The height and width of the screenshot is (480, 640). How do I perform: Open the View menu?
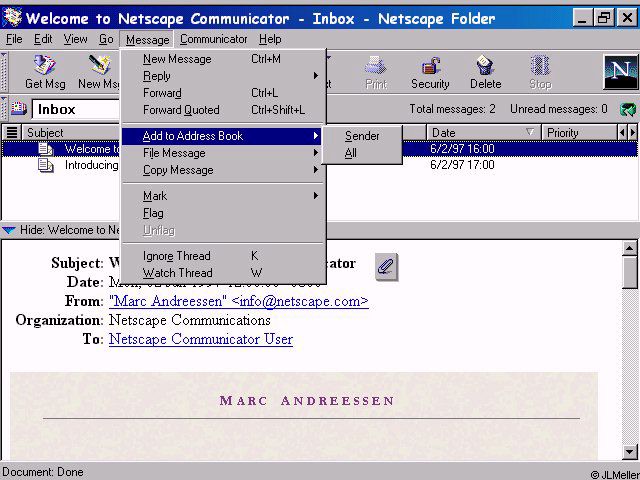[x=76, y=39]
